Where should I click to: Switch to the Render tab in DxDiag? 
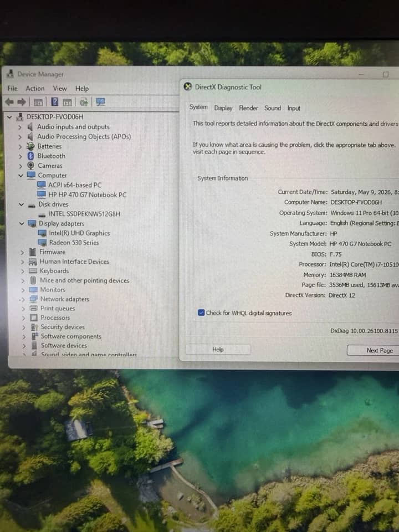tap(248, 108)
